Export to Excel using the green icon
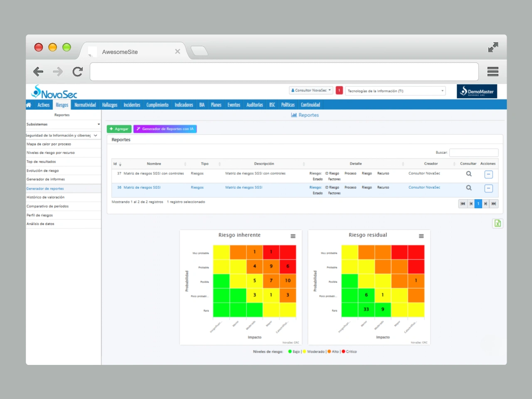Viewport: 532px width, 399px height. point(497,224)
